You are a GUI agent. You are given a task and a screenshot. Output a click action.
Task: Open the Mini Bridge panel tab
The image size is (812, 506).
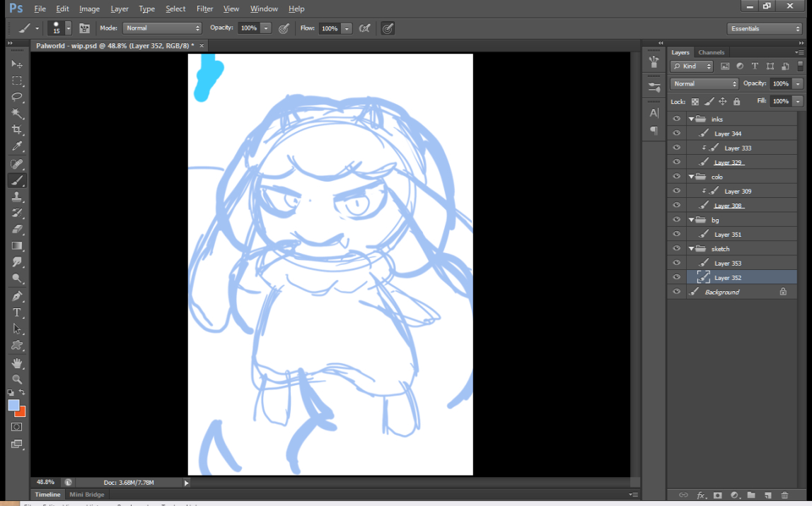(86, 495)
